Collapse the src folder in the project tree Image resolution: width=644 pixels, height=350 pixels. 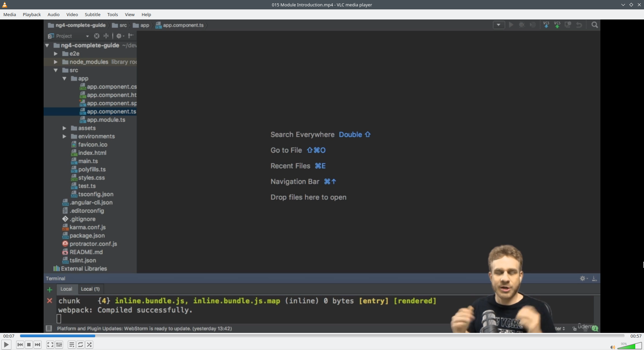(56, 70)
